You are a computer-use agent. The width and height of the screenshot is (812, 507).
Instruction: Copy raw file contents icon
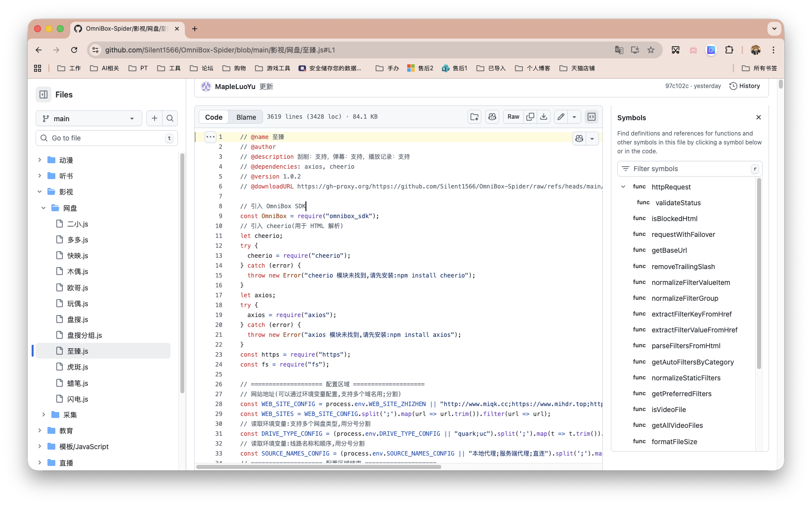pyautogui.click(x=530, y=117)
